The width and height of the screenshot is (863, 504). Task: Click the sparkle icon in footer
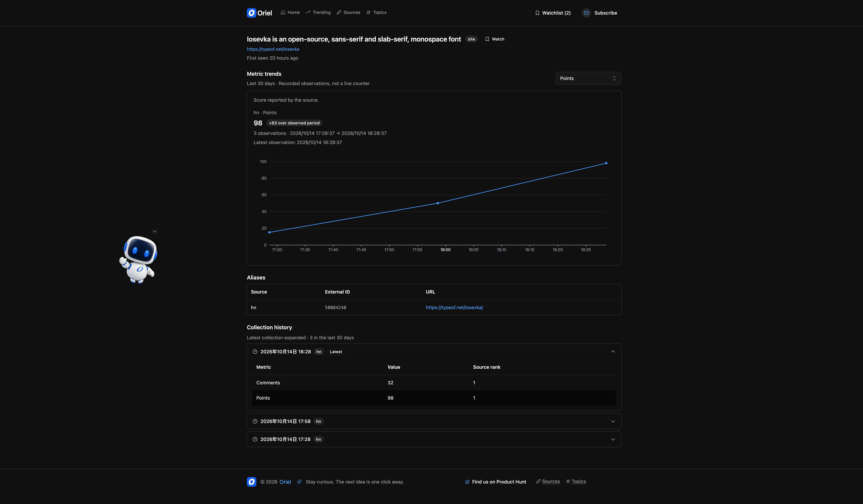click(299, 482)
